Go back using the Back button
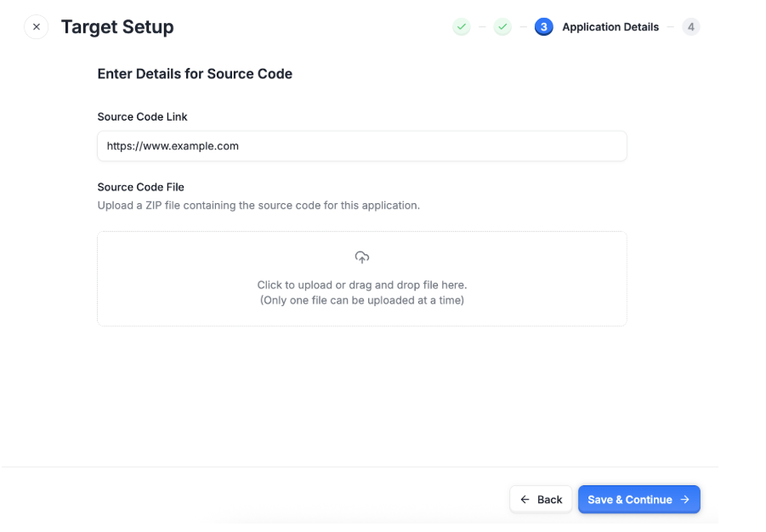Screen dimensions: 766x532 tap(541, 499)
